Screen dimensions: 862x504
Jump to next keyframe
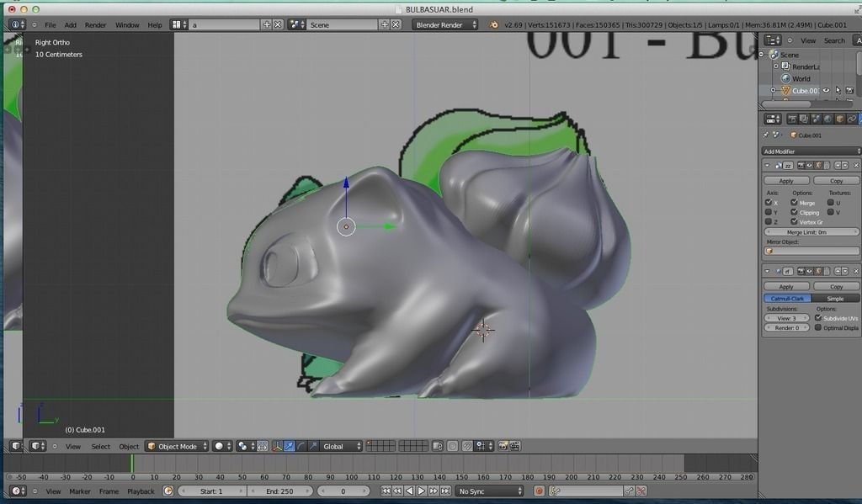point(434,491)
